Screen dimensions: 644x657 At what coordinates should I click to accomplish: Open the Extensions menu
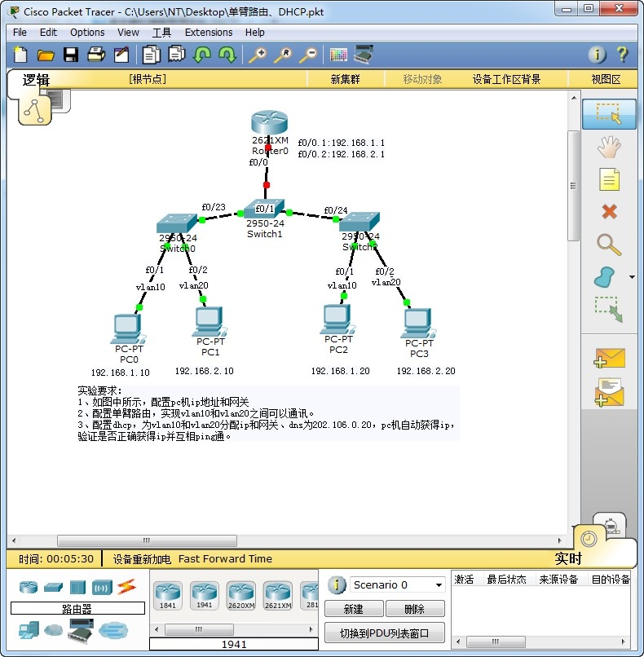[x=209, y=33]
